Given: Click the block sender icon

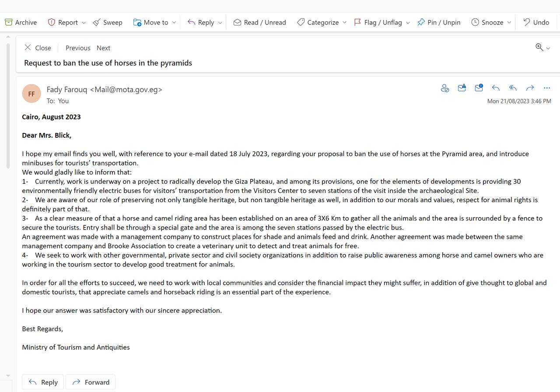Looking at the screenshot, I should [x=445, y=88].
